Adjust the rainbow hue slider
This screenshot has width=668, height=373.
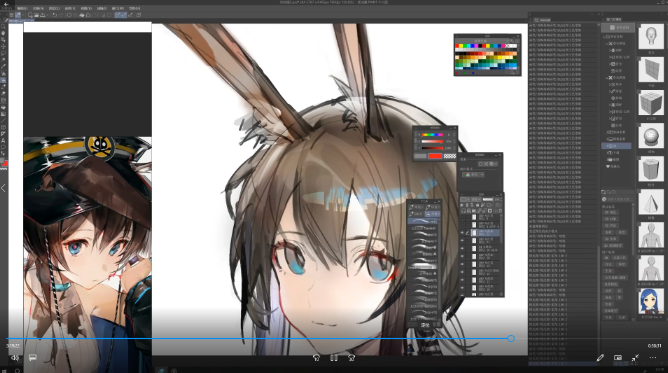point(432,135)
